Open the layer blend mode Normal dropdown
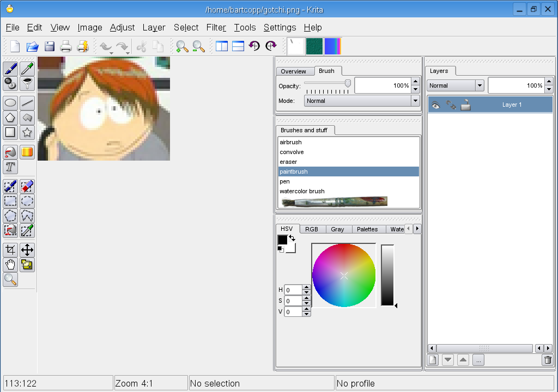 [x=456, y=85]
